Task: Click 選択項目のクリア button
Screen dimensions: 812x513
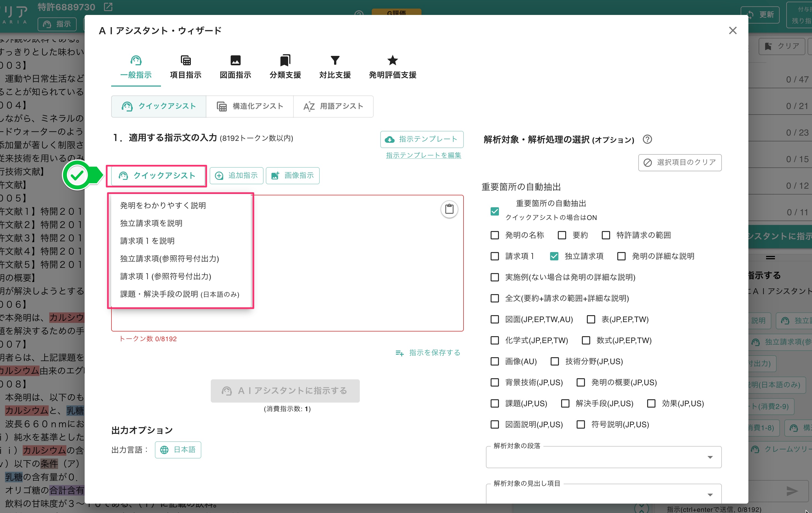Action: click(680, 163)
